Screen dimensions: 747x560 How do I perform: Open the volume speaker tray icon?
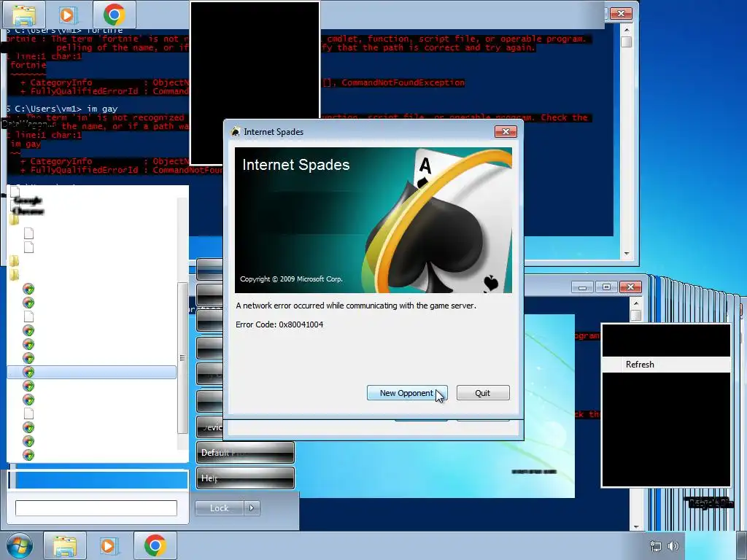(673, 546)
